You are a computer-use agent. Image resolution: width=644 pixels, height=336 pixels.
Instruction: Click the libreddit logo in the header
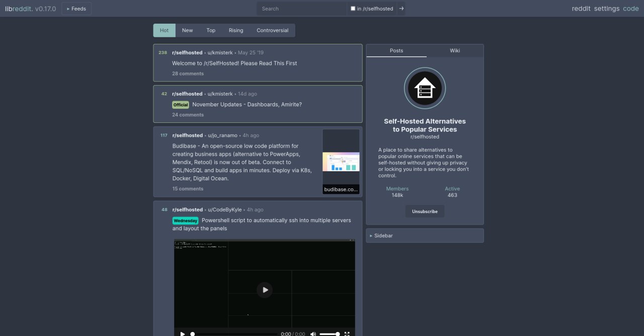tap(19, 9)
